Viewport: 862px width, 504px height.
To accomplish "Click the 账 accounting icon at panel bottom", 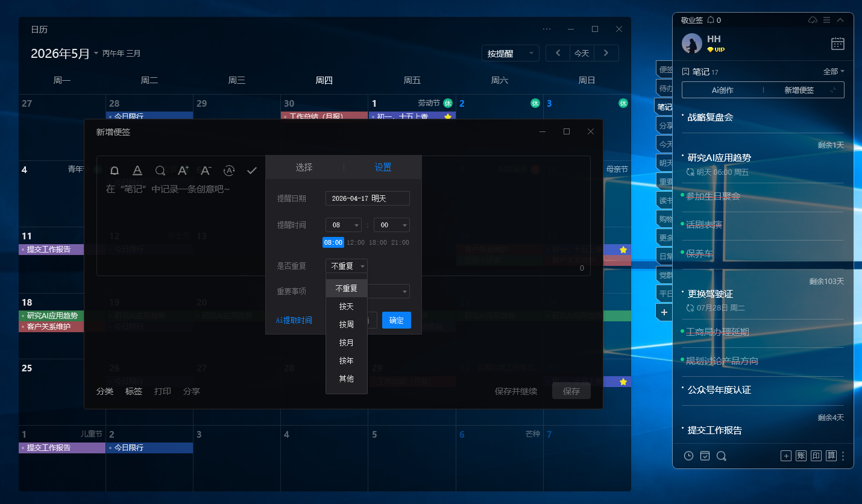I will tap(801, 456).
